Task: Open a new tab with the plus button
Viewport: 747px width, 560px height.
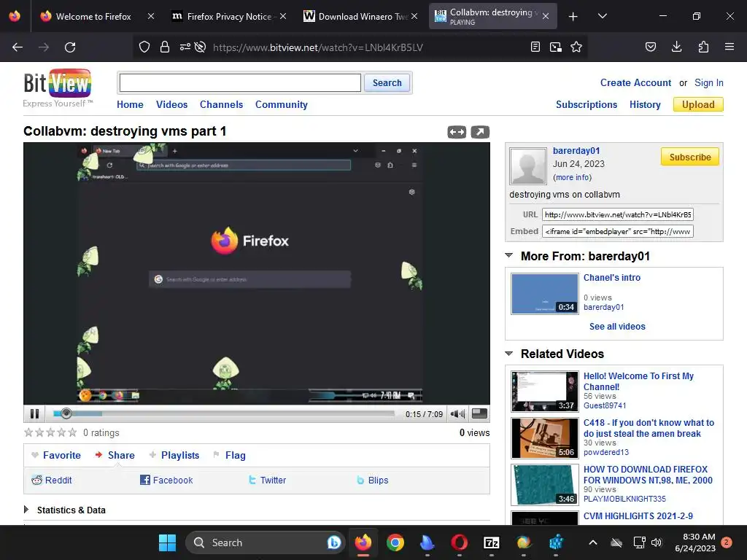Action: (573, 17)
